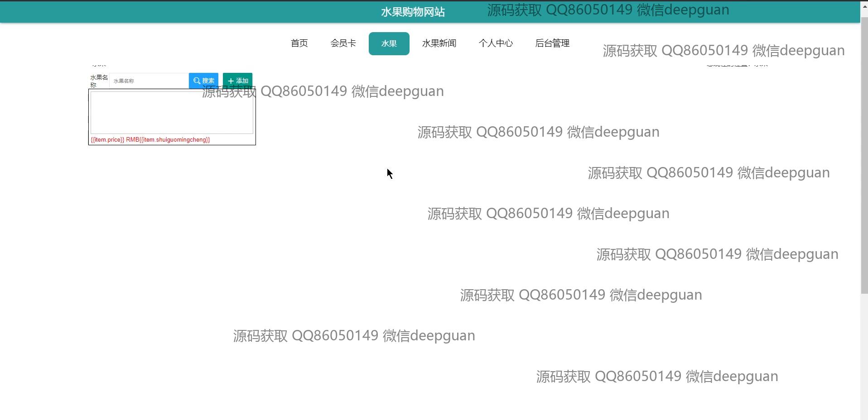This screenshot has height=420, width=868.
Task: Click the 水果购物网站 site title
Action: coord(413,12)
